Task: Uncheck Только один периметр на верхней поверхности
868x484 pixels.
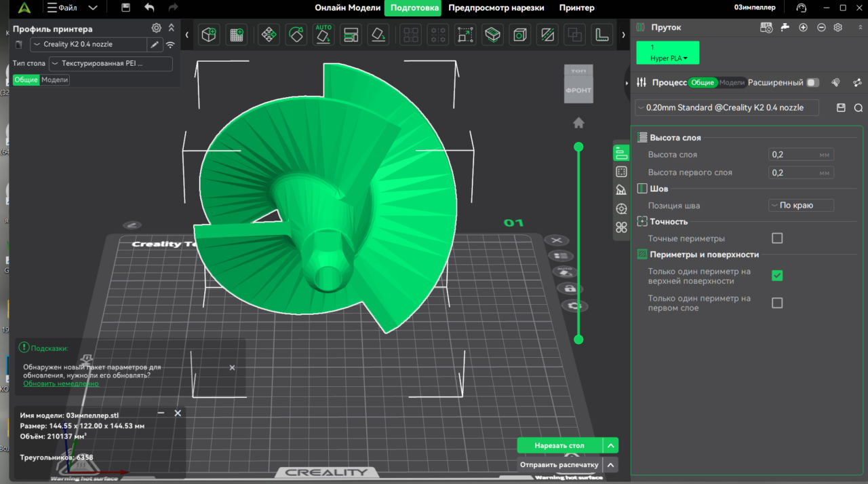Action: pyautogui.click(x=777, y=276)
